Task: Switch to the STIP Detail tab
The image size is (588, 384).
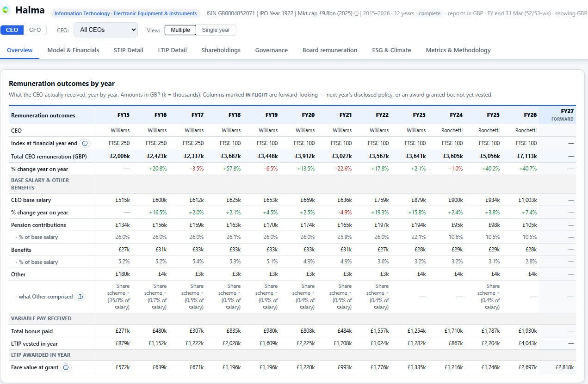Action: click(x=129, y=50)
